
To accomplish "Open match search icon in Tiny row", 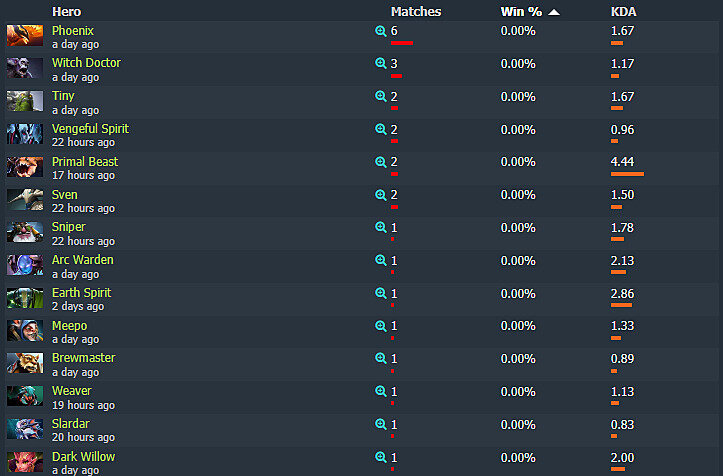I will [380, 96].
